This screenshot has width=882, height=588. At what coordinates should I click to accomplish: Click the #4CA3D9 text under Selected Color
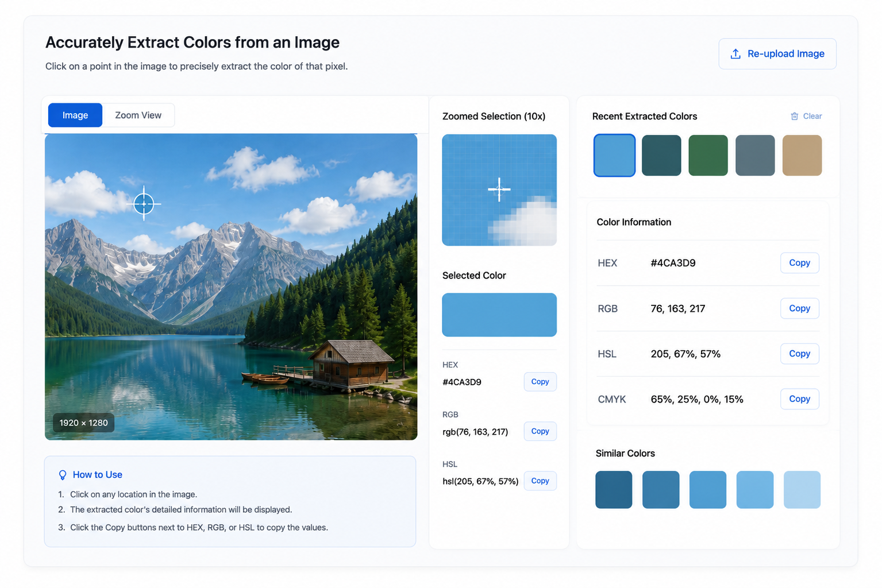pos(462,382)
